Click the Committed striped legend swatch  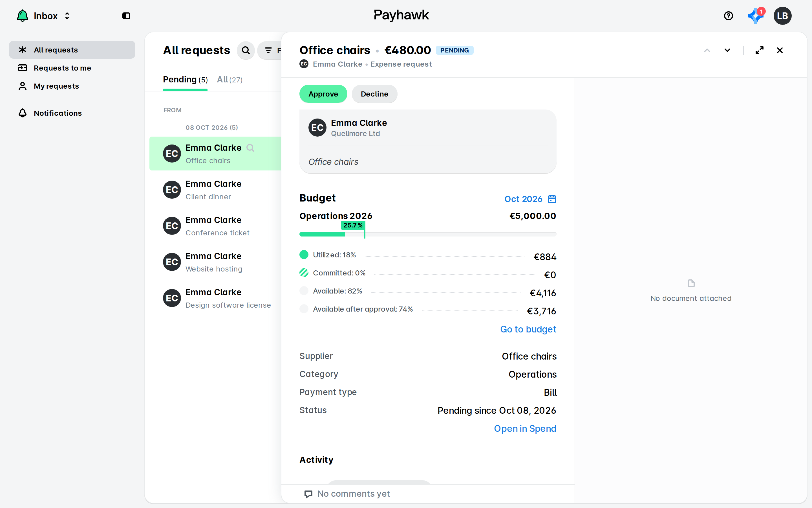click(304, 272)
